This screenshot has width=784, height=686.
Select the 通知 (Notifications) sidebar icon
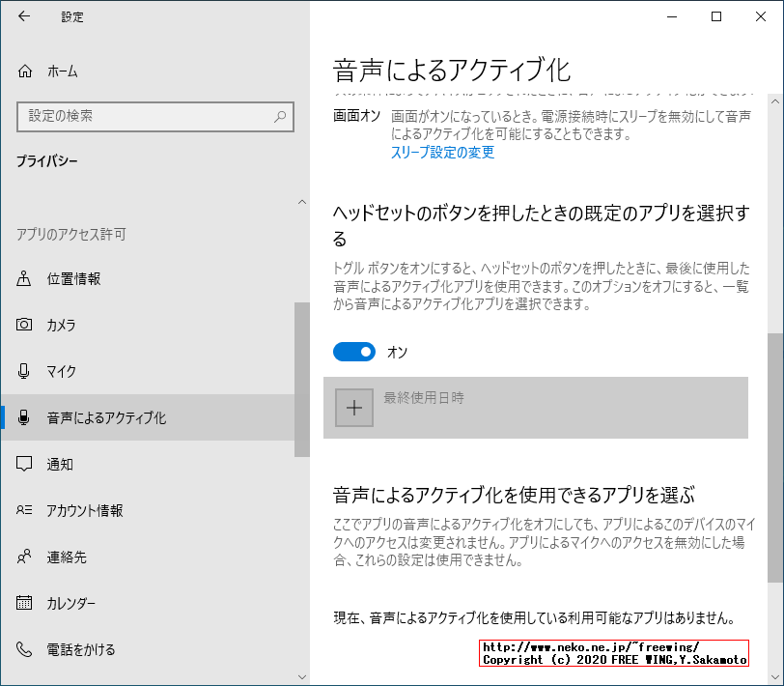coord(23,464)
